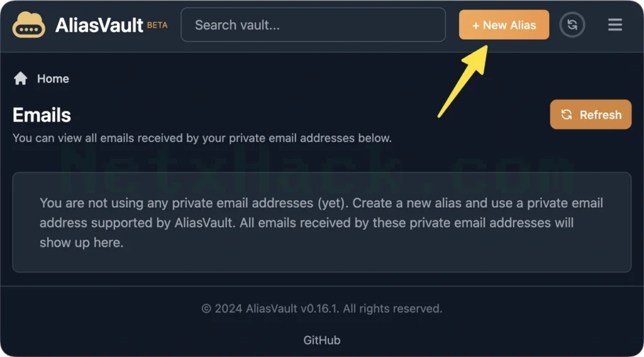The image size is (644, 357).
Task: Click the AliasVault title text
Action: coord(99,25)
